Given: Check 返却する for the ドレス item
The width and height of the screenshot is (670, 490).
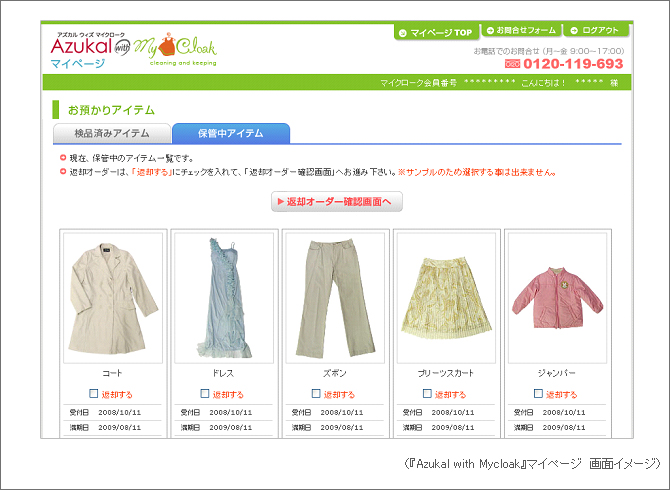Looking at the screenshot, I should point(205,393).
